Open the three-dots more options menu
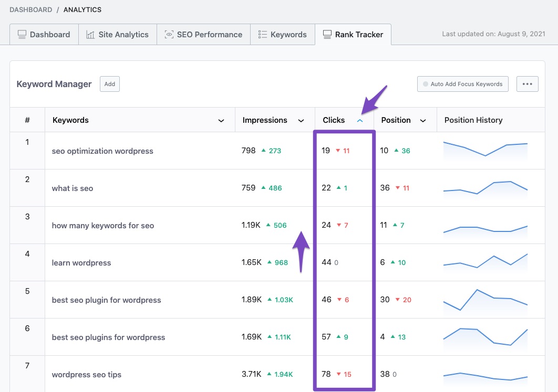The width and height of the screenshot is (558, 392). pyautogui.click(x=527, y=84)
